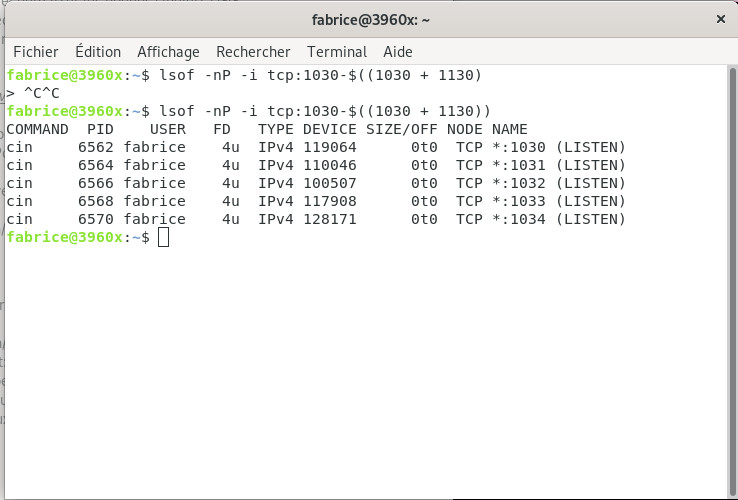
Task: Click the COMMAND column header
Action: (x=37, y=129)
